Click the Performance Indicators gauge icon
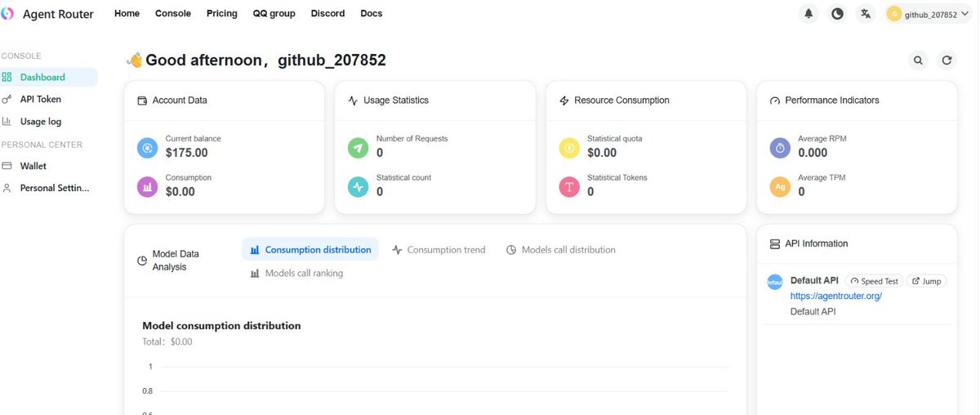The height and width of the screenshot is (415, 980). pos(775,100)
